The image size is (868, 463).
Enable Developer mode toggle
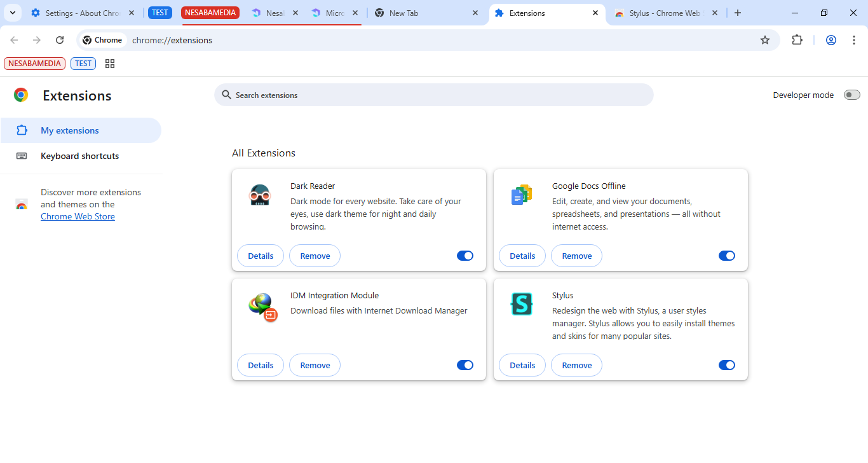click(x=851, y=95)
